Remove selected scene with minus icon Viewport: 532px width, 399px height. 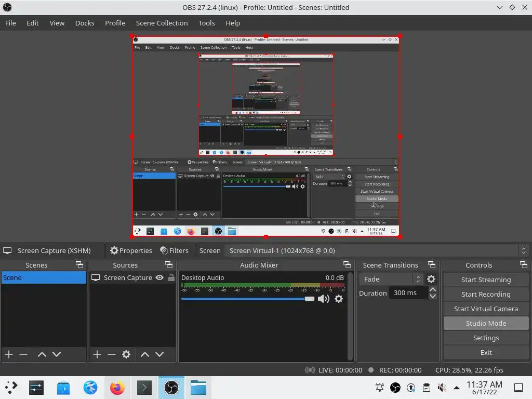pyautogui.click(x=23, y=354)
